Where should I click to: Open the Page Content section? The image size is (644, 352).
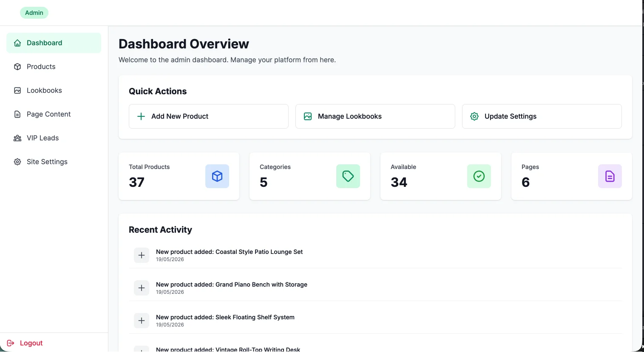[54, 114]
